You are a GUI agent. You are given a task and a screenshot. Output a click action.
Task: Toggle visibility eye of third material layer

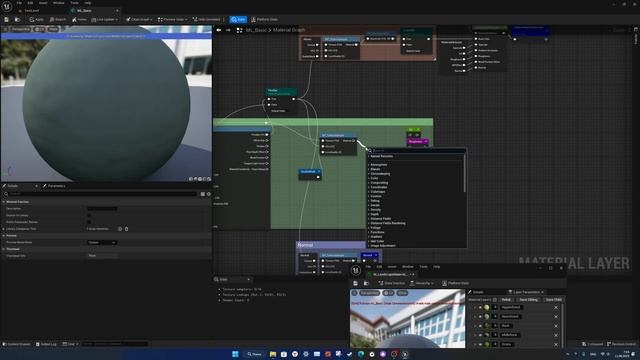tap(480, 326)
